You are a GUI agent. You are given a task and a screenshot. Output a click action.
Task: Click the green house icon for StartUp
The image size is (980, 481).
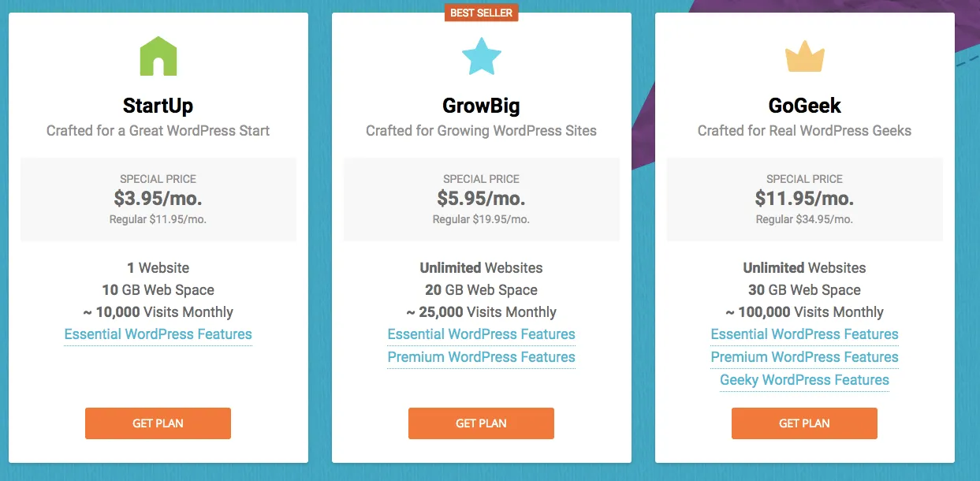[158, 56]
